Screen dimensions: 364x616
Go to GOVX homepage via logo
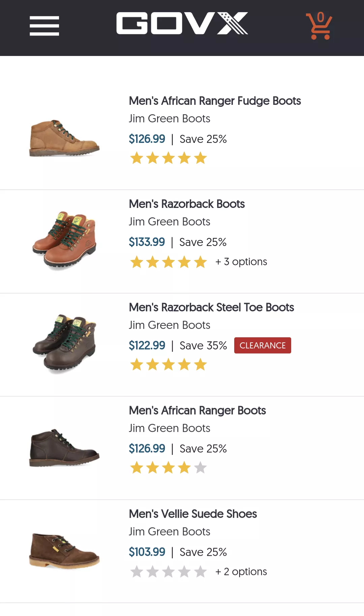(x=182, y=24)
